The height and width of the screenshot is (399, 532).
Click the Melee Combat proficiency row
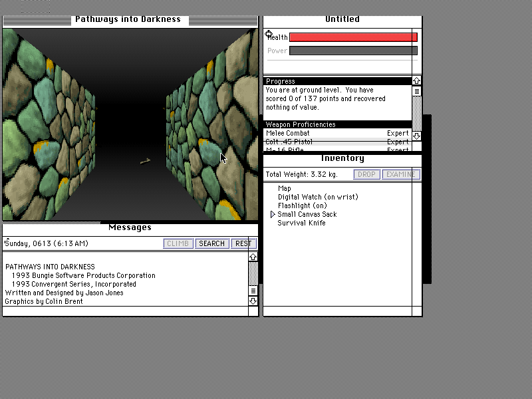(338, 134)
